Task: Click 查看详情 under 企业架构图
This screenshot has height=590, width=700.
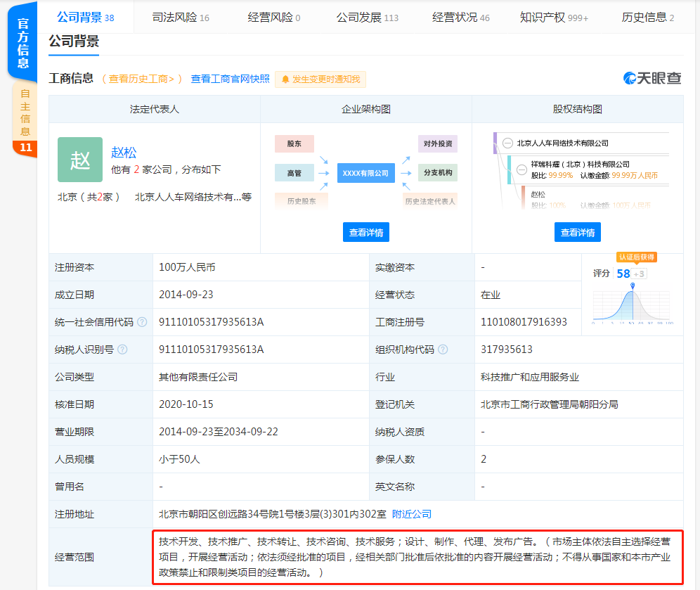Action: pos(366,232)
